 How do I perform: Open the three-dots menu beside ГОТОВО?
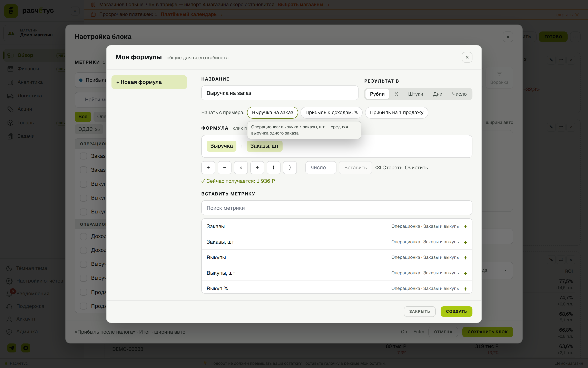(x=575, y=37)
